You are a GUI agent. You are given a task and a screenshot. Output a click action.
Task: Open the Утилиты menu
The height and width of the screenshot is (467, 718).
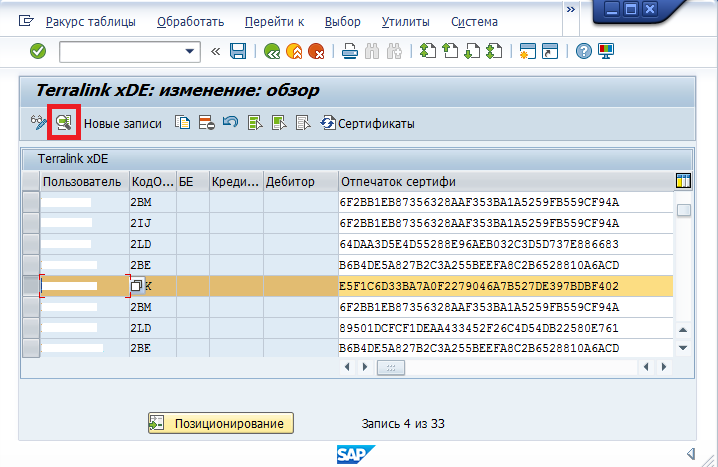click(405, 21)
